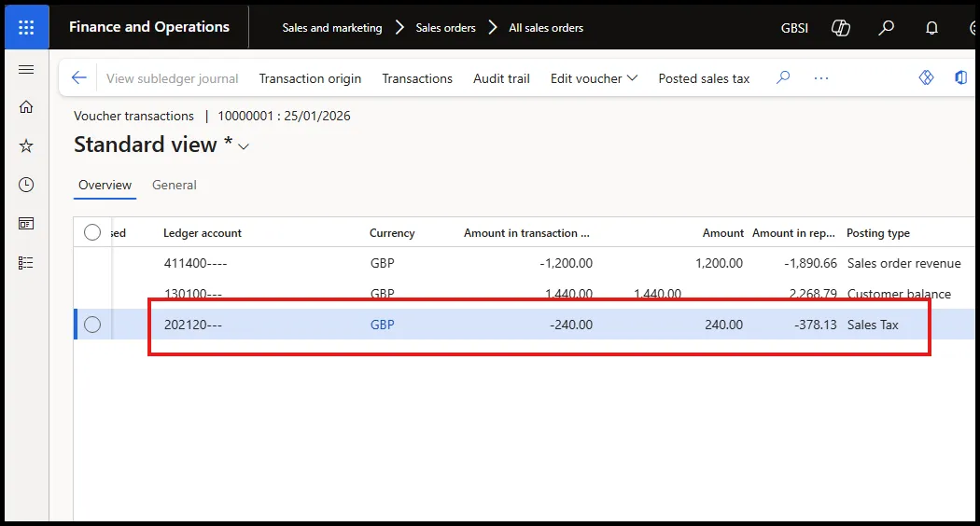This screenshot has width=980, height=526.
Task: Click the Amount column header
Action: (723, 233)
